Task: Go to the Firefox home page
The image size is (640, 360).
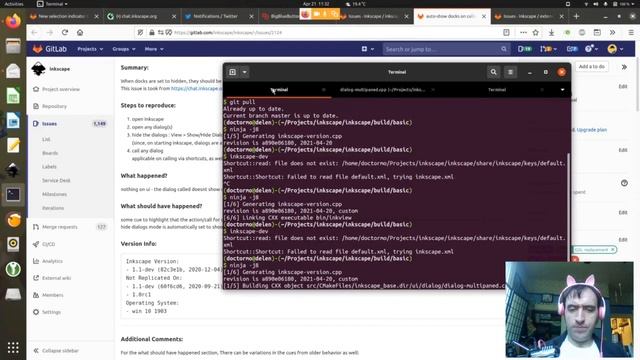Action: point(80,32)
